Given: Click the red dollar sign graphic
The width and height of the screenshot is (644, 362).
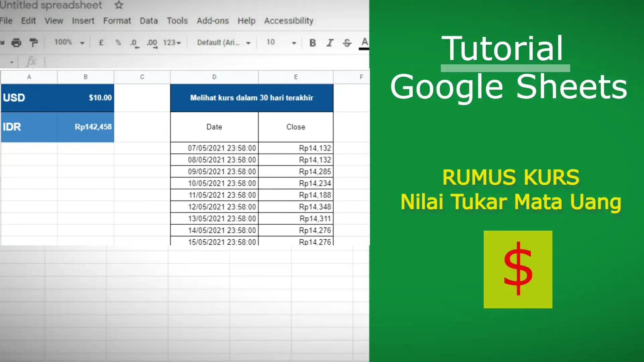Looking at the screenshot, I should click(x=518, y=269).
